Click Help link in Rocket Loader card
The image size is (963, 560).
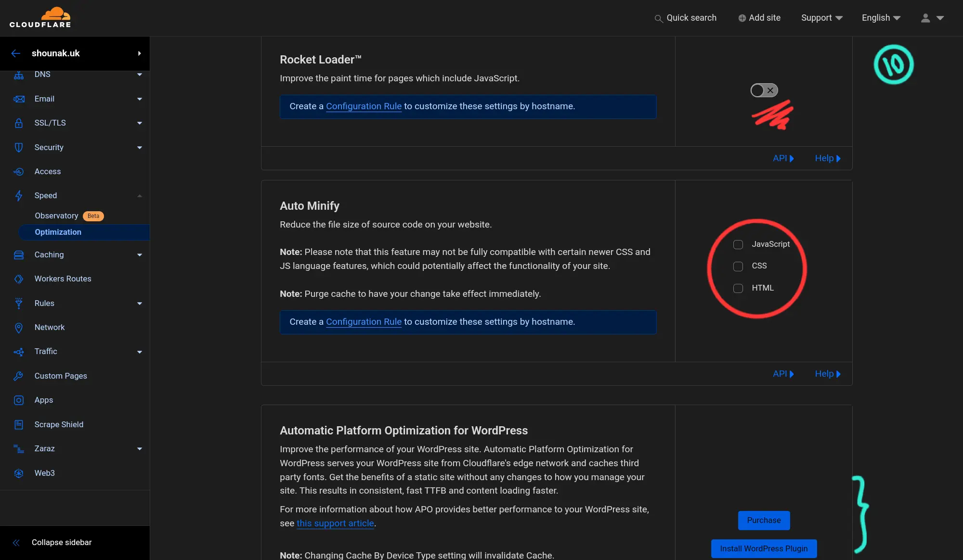[828, 158]
